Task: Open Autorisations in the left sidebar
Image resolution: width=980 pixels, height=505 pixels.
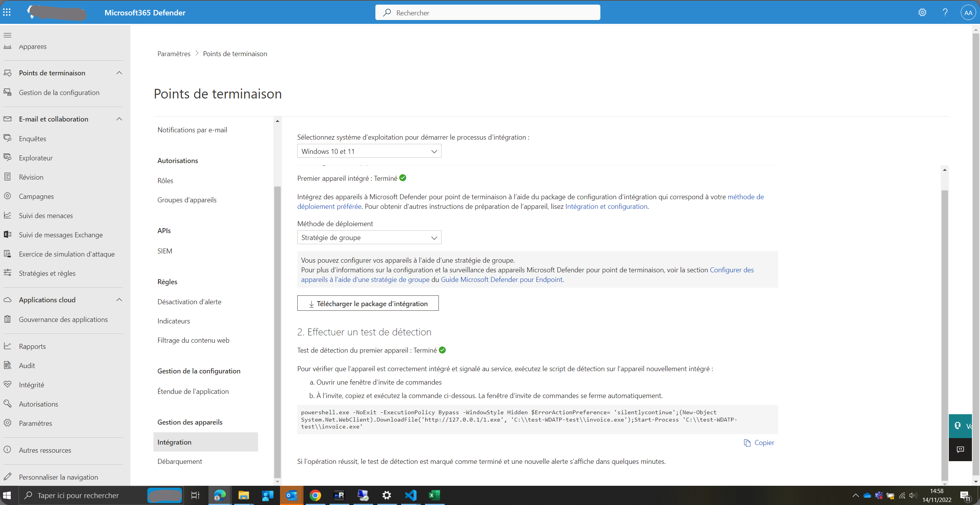Action: pos(38,404)
